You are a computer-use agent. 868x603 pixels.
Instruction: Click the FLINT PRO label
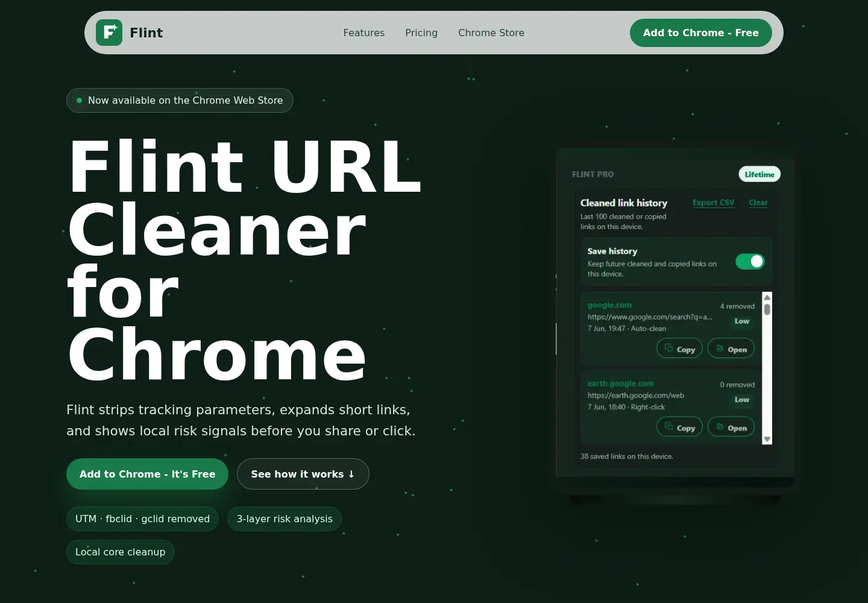[x=593, y=174]
